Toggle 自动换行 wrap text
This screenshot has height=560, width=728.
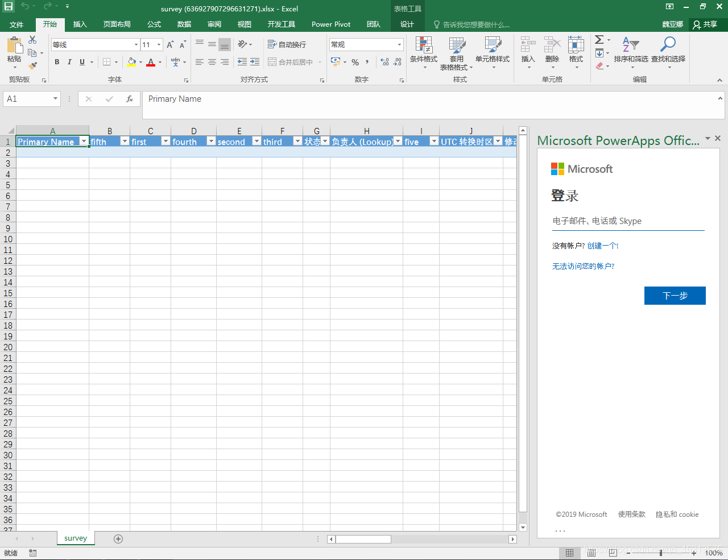coord(287,44)
